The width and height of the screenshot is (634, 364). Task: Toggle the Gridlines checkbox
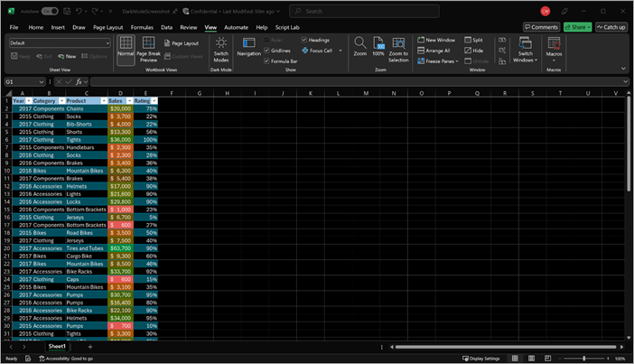coord(266,51)
